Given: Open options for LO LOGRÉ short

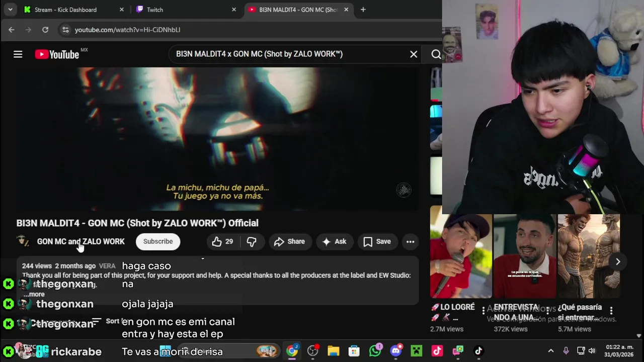Looking at the screenshot, I should [483, 310].
